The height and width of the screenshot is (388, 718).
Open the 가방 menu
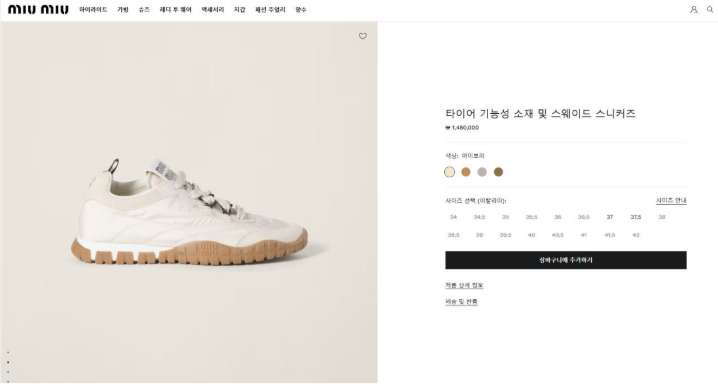pyautogui.click(x=123, y=10)
